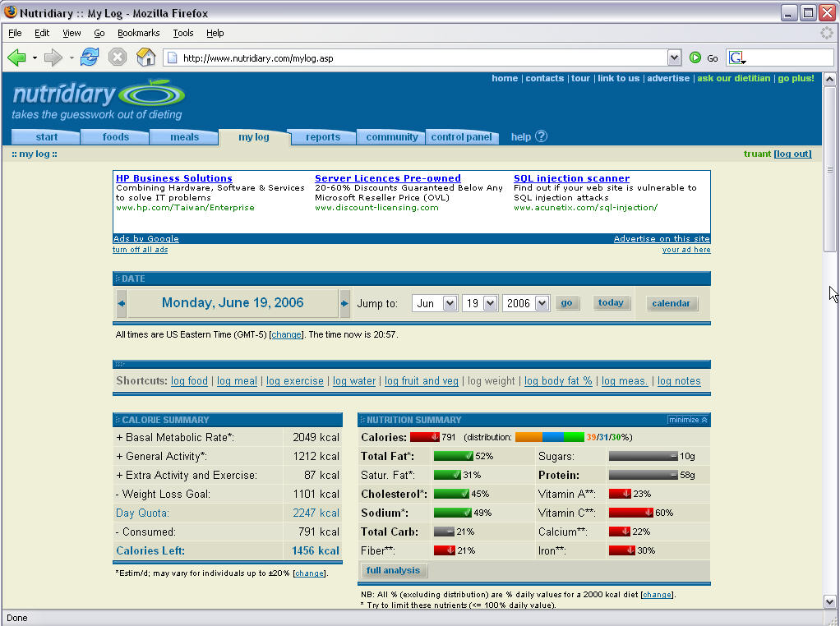The image size is (840, 626).
Task: Click the change timezone link
Action: [287, 334]
